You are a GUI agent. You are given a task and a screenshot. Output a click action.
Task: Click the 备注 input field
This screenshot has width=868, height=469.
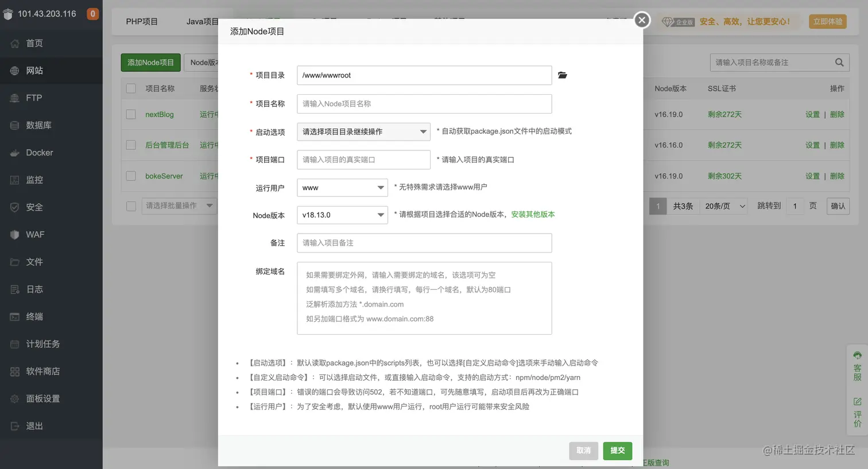click(x=424, y=243)
